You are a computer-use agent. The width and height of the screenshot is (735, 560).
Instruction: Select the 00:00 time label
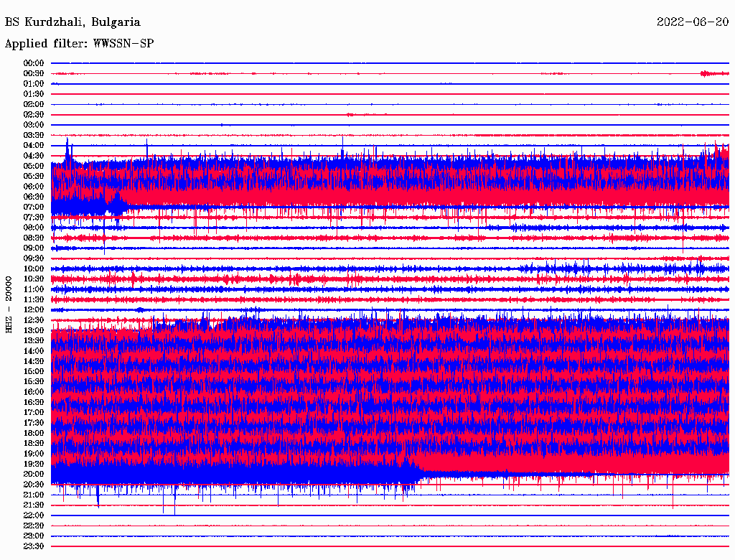(34, 63)
